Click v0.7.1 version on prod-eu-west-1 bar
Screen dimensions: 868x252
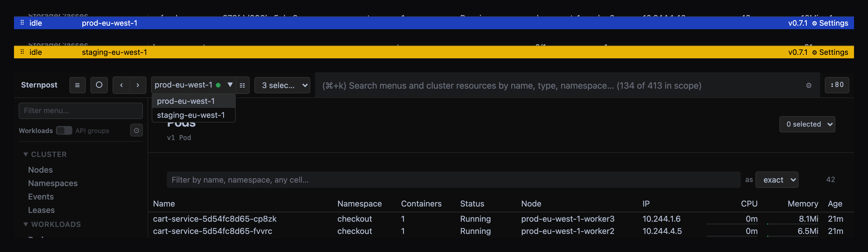[798, 23]
